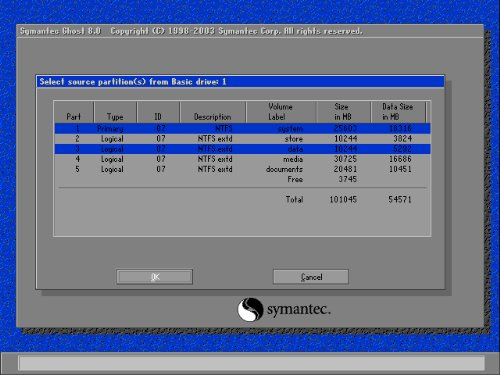Select partition 3 labeled data
Image resolution: width=500 pixels, height=375 pixels.
tap(242, 149)
